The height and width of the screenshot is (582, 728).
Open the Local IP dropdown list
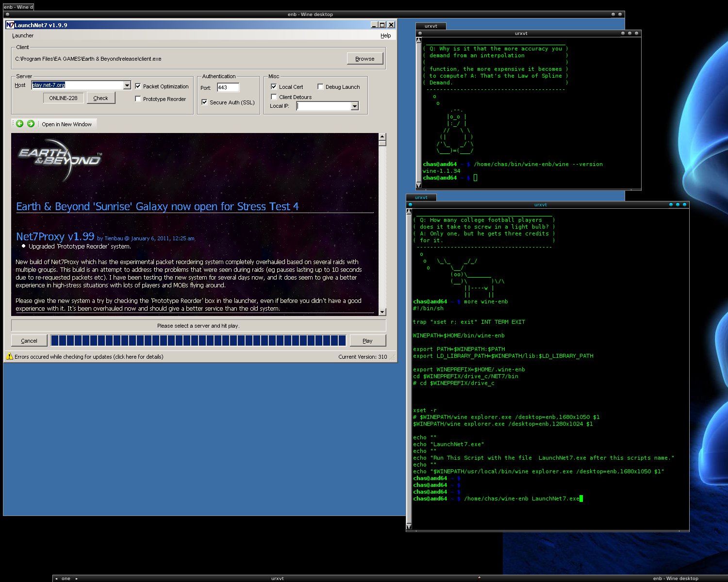(x=355, y=106)
